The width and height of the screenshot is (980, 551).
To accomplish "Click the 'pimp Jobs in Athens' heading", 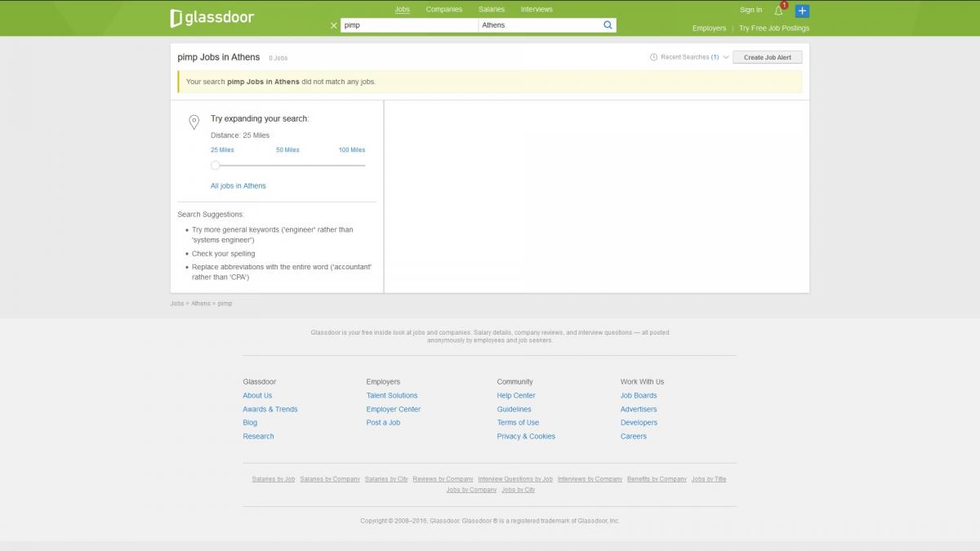I will tap(219, 57).
